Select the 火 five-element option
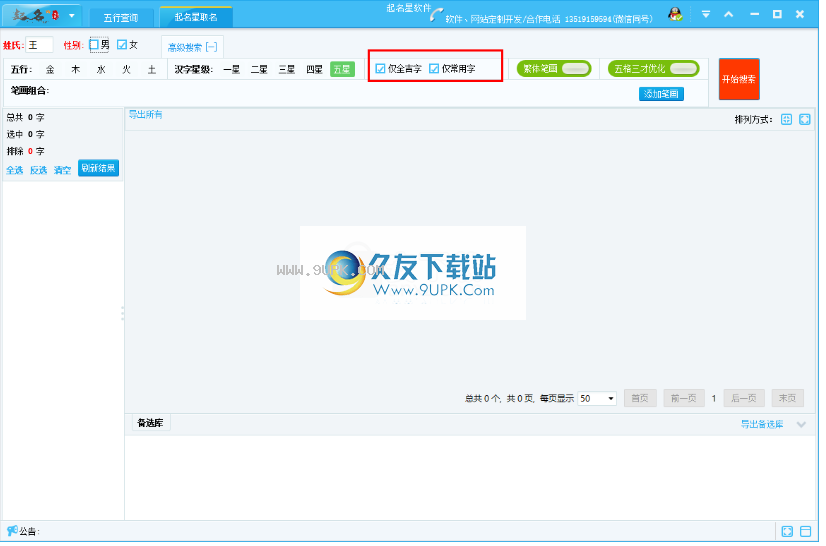The height and width of the screenshot is (546, 826). point(127,70)
